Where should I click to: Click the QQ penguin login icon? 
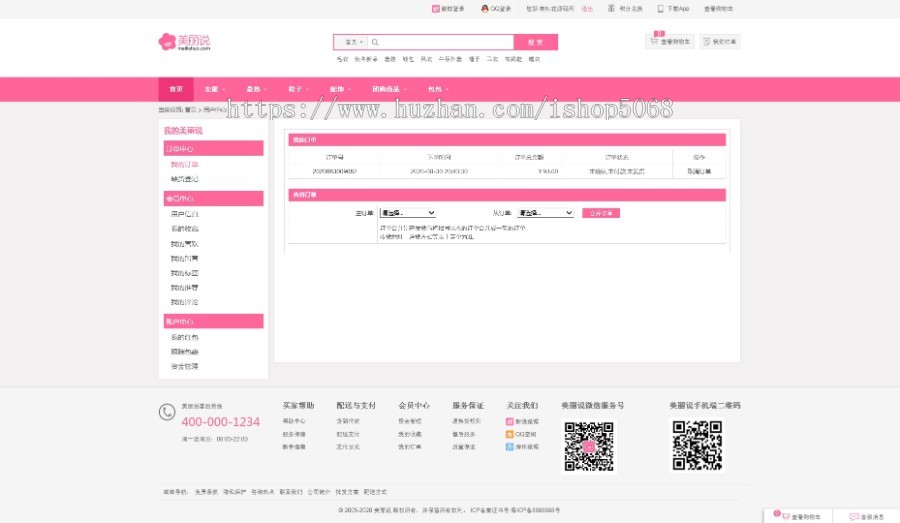click(485, 9)
